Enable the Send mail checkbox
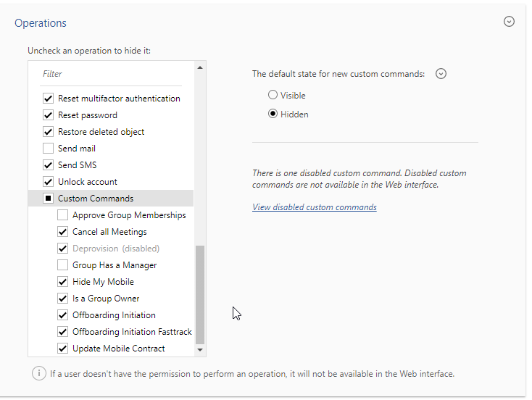 49,149
